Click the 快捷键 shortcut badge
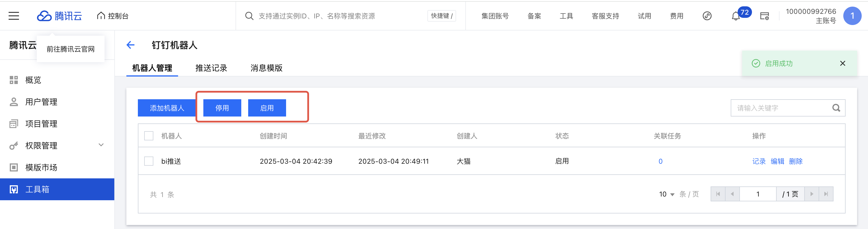 point(441,16)
